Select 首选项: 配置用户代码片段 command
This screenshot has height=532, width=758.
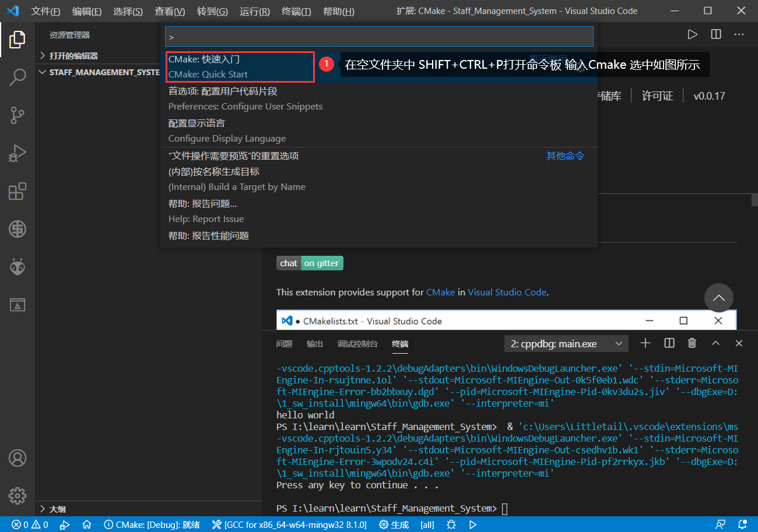(x=379, y=98)
